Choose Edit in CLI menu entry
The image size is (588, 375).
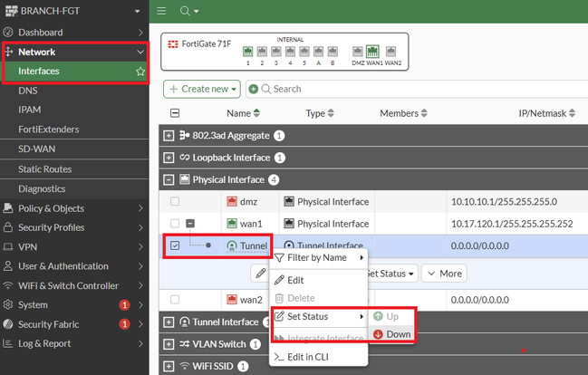tap(319, 357)
